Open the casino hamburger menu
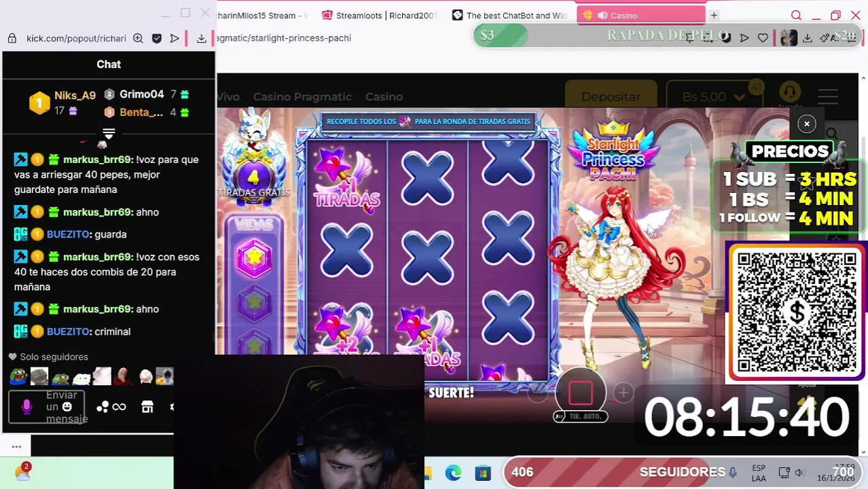Image resolution: width=868 pixels, height=489 pixels. point(828,96)
